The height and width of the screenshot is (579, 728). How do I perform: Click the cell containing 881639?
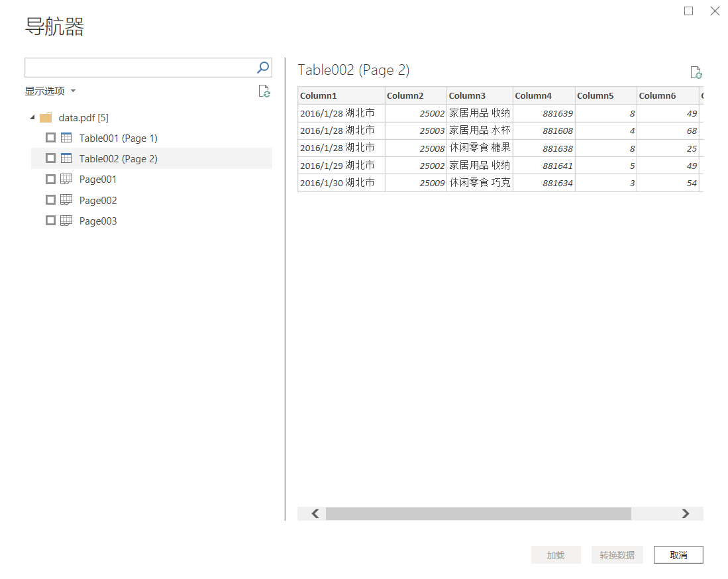(544, 113)
